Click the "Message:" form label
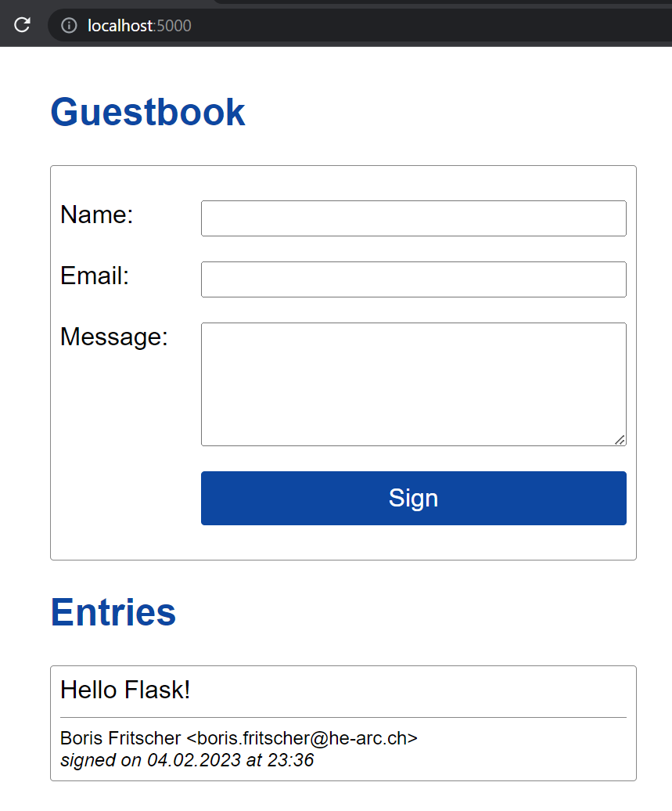The width and height of the screenshot is (672, 811). coord(114,337)
